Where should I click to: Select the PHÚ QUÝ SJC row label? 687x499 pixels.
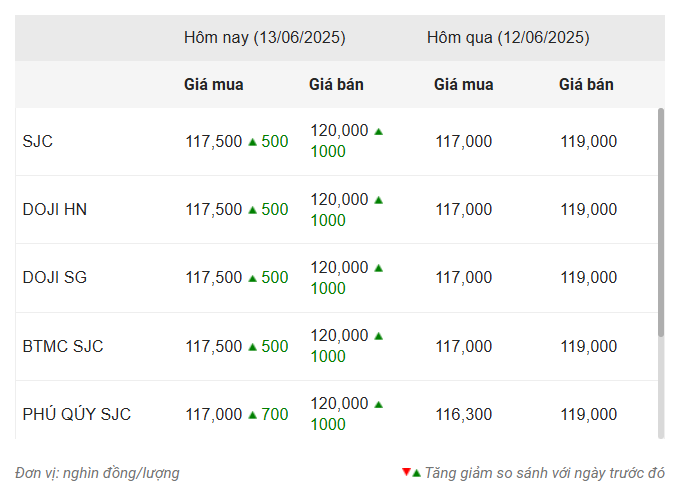tap(77, 414)
